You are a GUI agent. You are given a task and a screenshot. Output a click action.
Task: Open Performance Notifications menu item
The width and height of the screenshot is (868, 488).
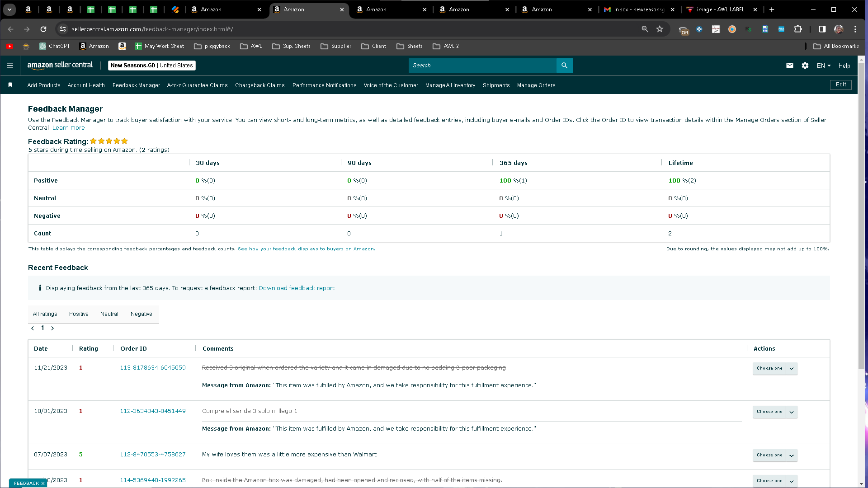pos(325,85)
